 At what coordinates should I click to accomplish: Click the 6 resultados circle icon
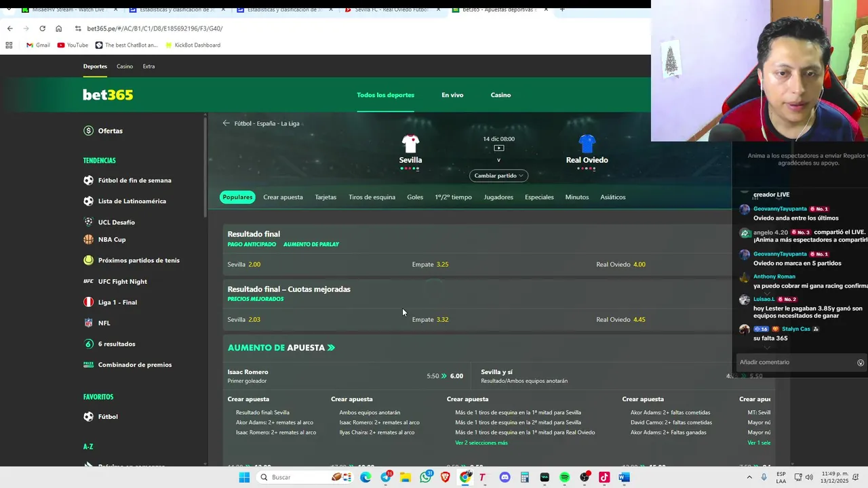point(88,344)
